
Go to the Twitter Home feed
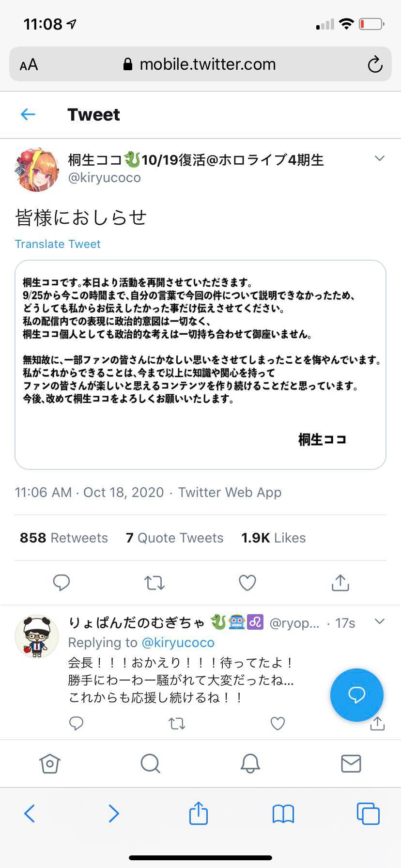click(50, 763)
